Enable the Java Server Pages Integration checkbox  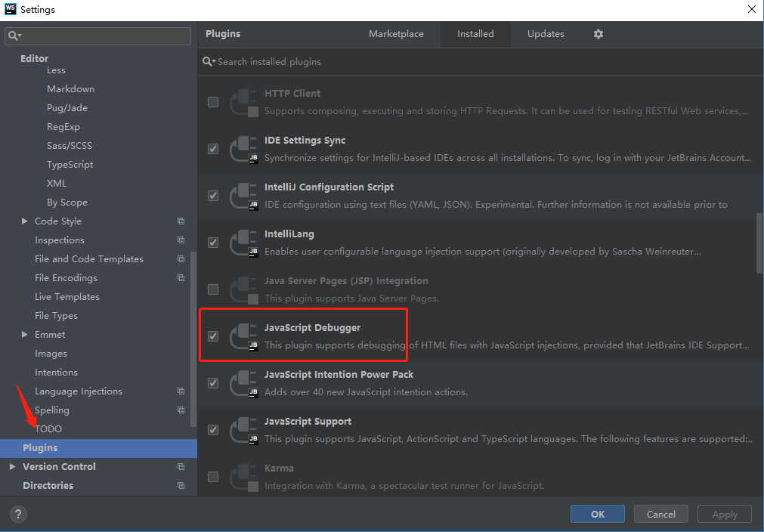point(213,289)
